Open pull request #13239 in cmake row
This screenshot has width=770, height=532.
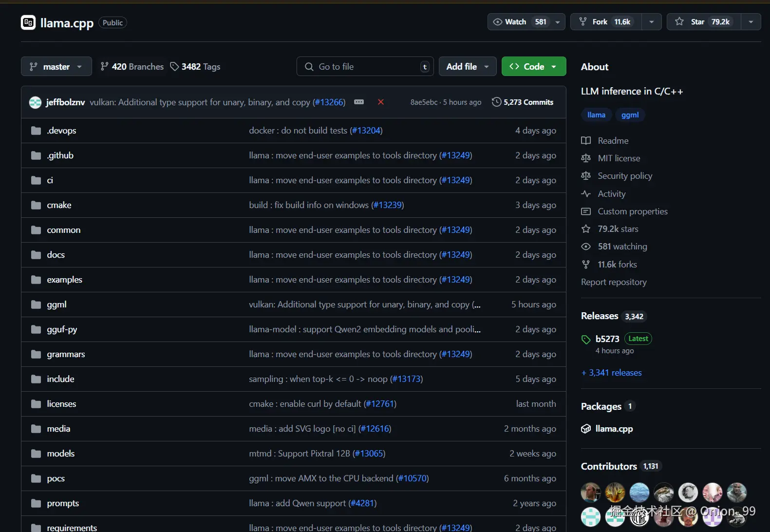387,205
